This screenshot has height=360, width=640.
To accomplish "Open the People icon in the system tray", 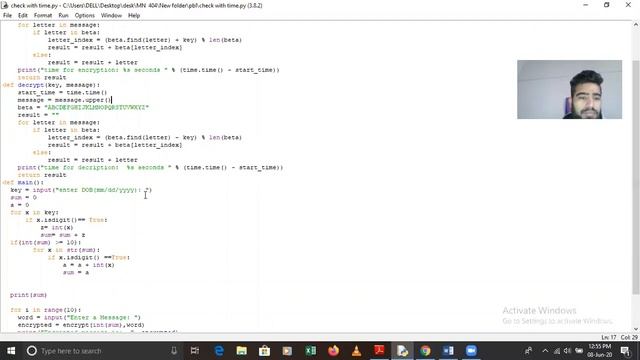I will point(529,351).
